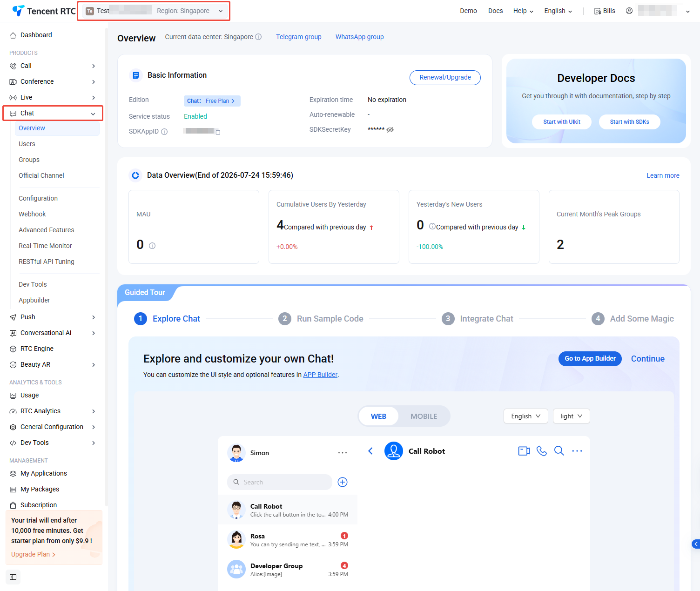Start a video call with Call Robot
Image resolution: width=700 pixels, height=591 pixels.
pos(524,451)
